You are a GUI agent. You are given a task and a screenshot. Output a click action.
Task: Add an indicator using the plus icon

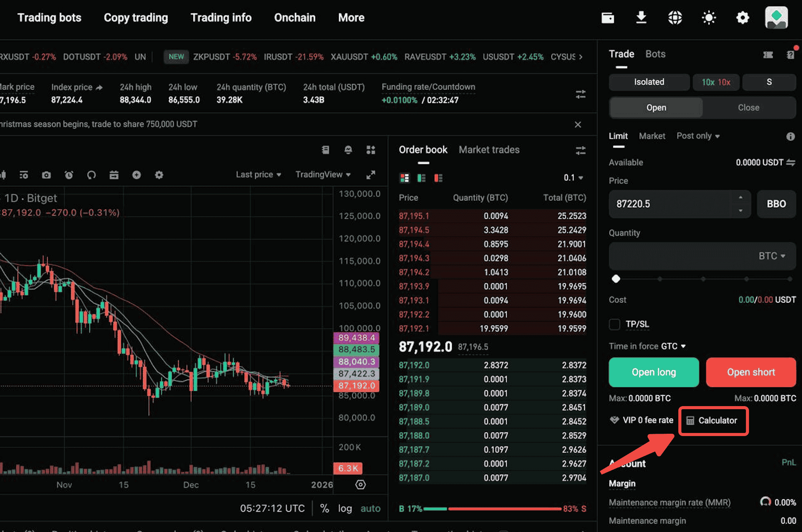[x=137, y=175]
